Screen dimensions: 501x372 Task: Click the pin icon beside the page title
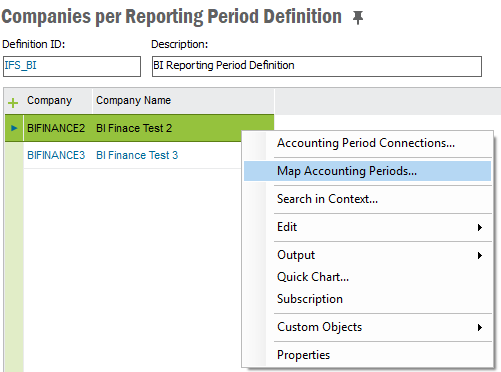[x=358, y=17]
